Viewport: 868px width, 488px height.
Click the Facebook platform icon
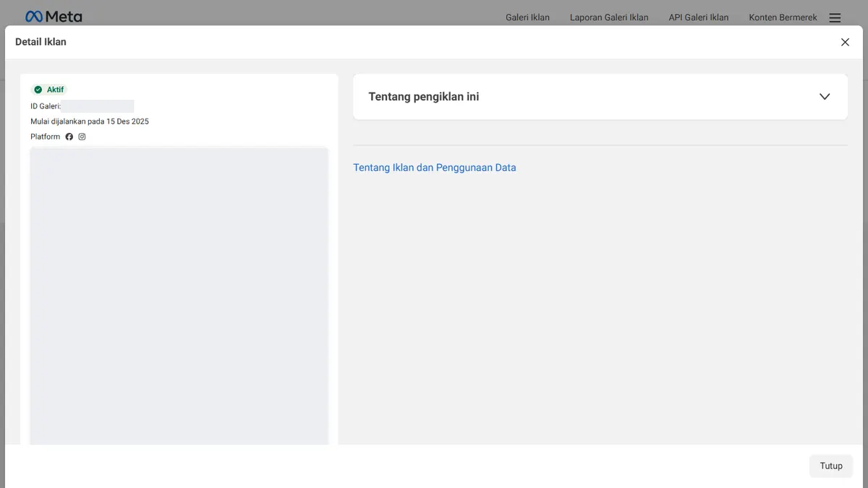(69, 137)
